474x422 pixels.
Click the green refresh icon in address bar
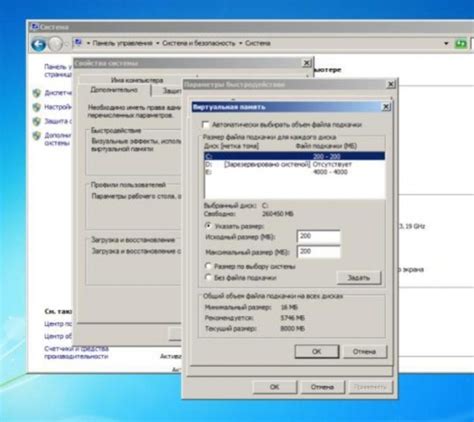[x=461, y=44]
